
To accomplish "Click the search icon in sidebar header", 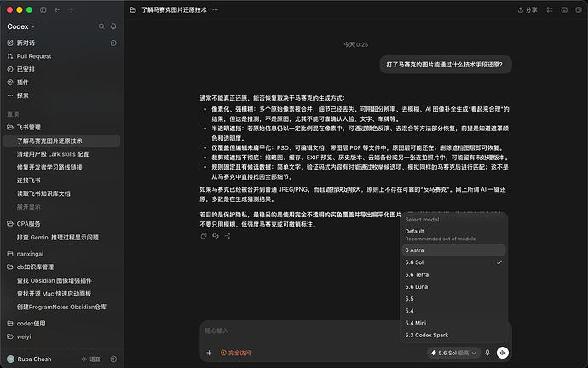I will click(101, 26).
